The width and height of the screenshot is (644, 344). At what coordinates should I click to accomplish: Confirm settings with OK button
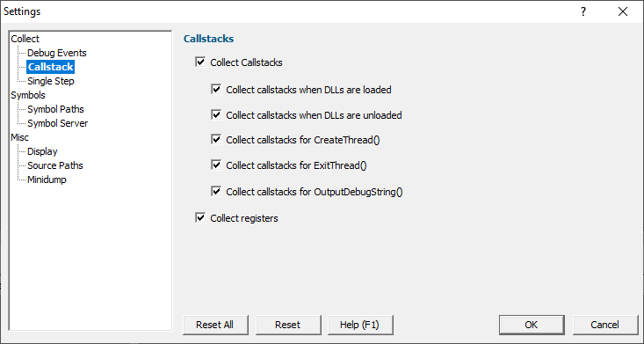pyautogui.click(x=532, y=325)
